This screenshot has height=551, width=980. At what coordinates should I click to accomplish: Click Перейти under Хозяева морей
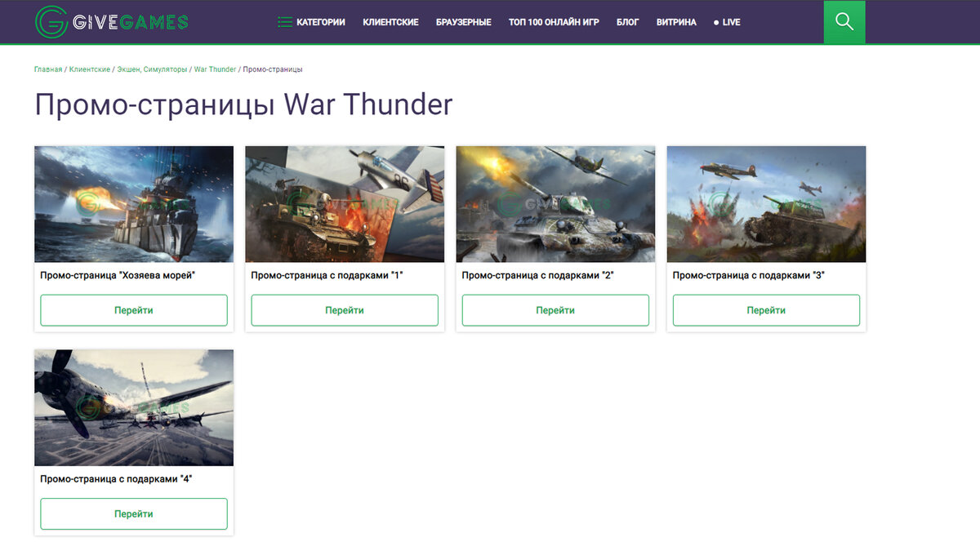coord(134,310)
